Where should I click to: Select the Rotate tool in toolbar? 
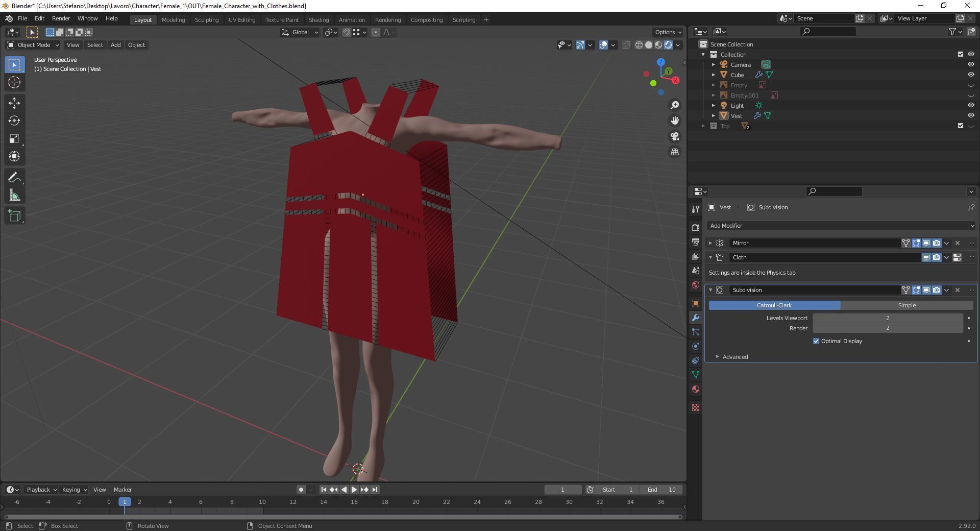coord(14,121)
